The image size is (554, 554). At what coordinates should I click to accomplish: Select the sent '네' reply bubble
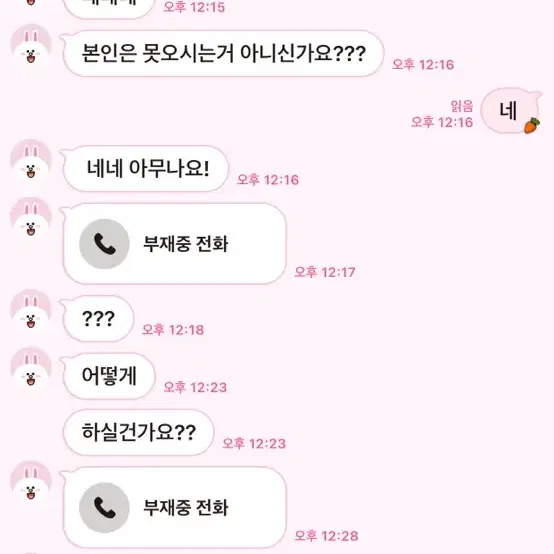pyautogui.click(x=511, y=110)
